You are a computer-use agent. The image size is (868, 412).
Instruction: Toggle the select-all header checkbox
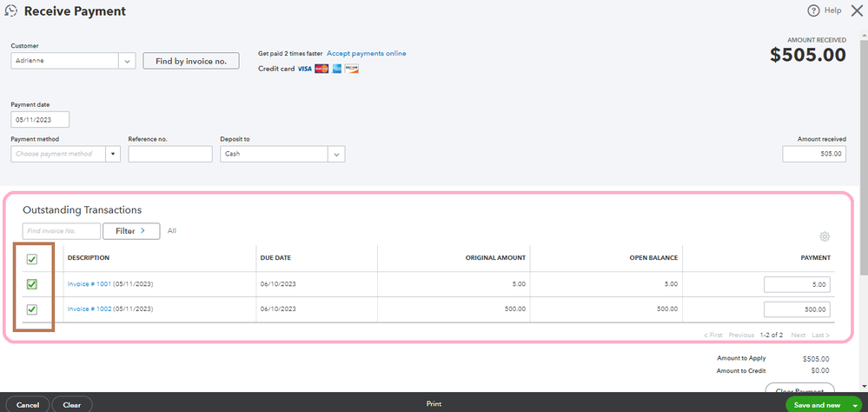pyautogui.click(x=32, y=259)
